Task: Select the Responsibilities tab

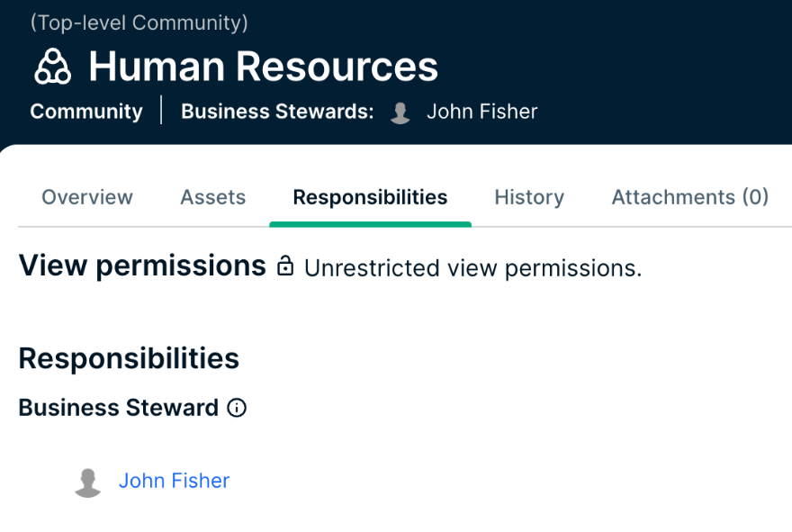Action: 370,197
